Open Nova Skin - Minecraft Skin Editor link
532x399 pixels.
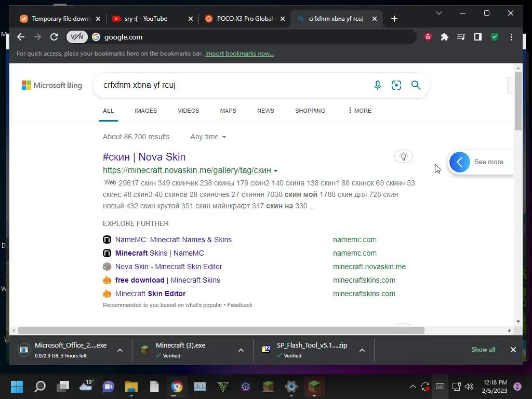click(169, 267)
